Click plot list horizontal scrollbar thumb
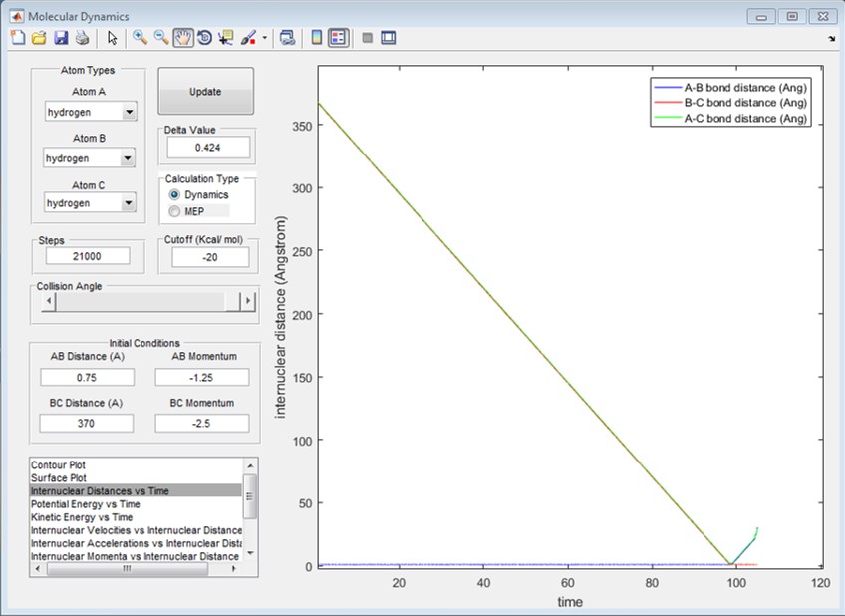 [128, 568]
